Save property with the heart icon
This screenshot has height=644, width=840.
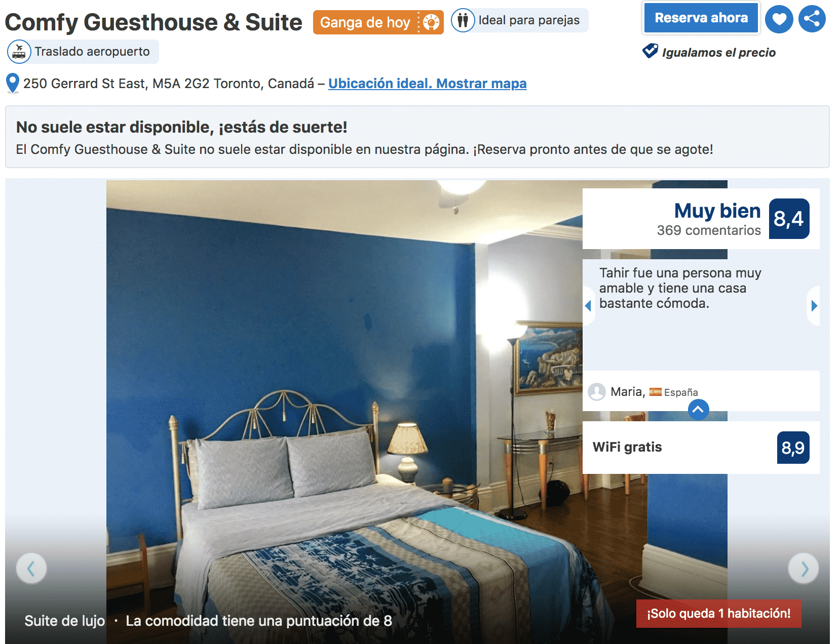point(779,19)
